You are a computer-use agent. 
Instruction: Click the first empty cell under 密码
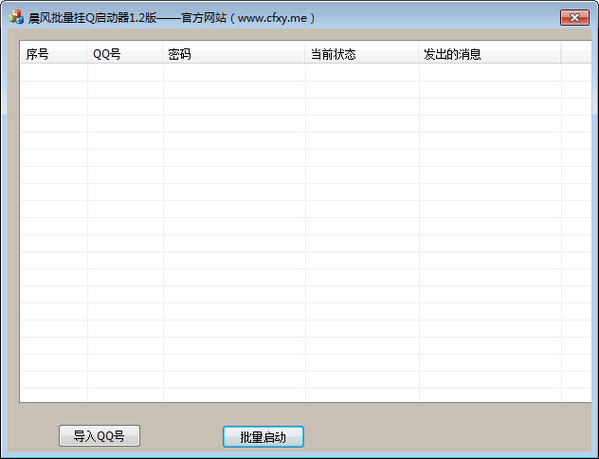[234, 73]
